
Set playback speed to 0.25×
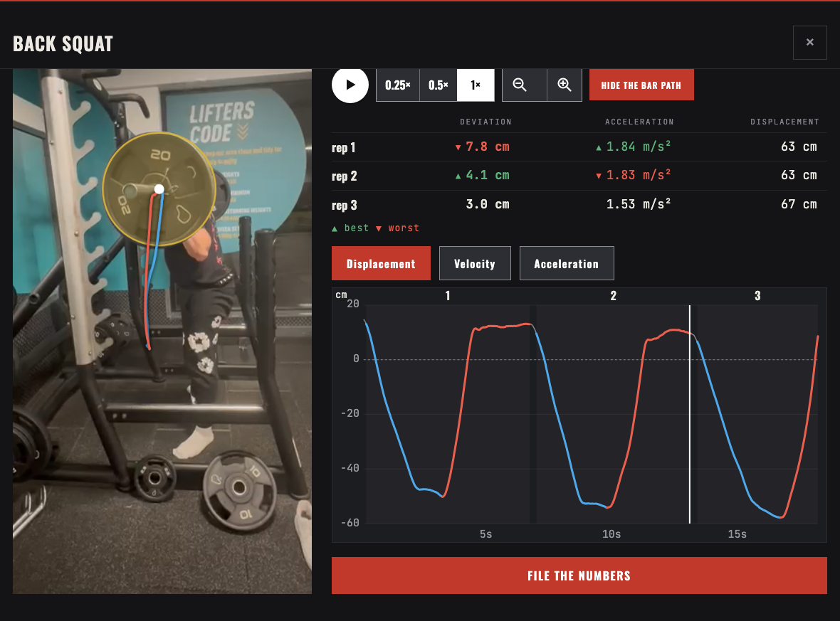point(397,85)
